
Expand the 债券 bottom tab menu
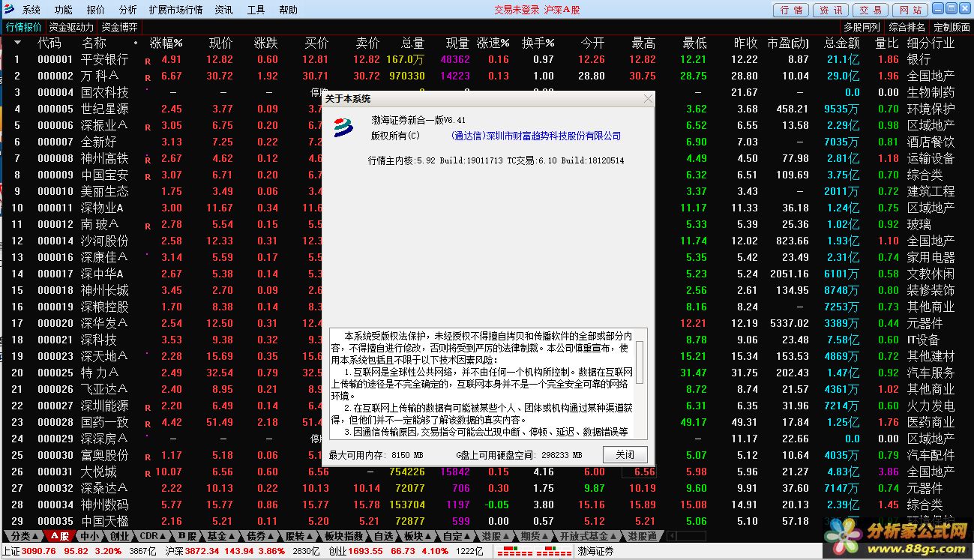point(262,536)
